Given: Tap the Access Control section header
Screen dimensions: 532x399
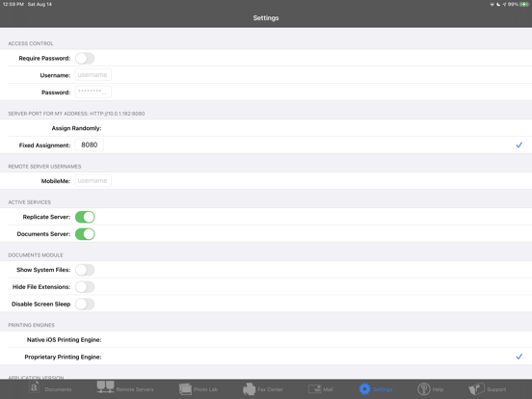Looking at the screenshot, I should (31, 43).
